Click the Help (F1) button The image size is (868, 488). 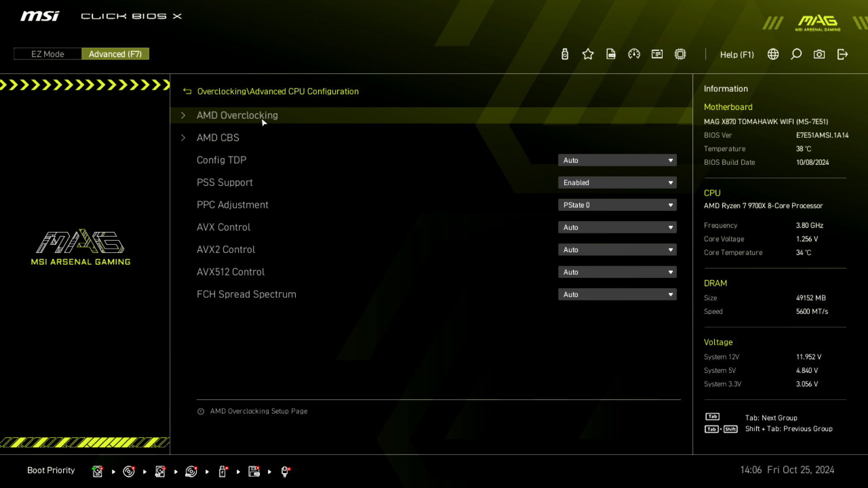pyautogui.click(x=737, y=55)
